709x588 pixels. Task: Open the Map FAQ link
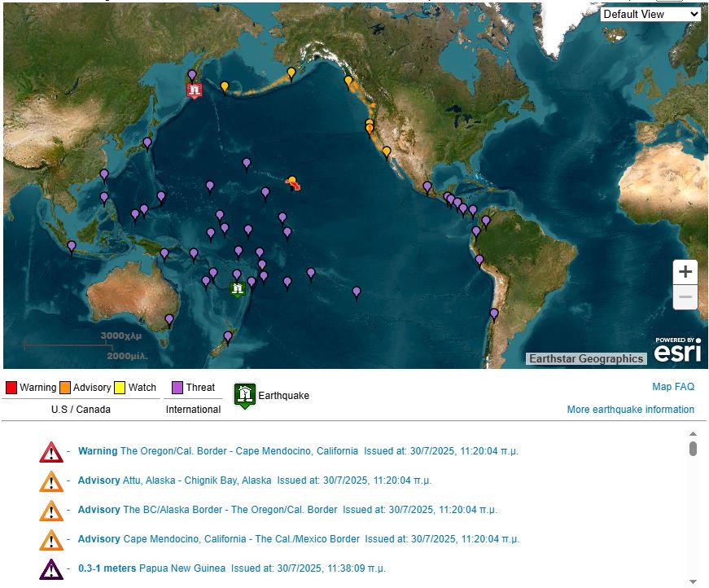pos(673,387)
